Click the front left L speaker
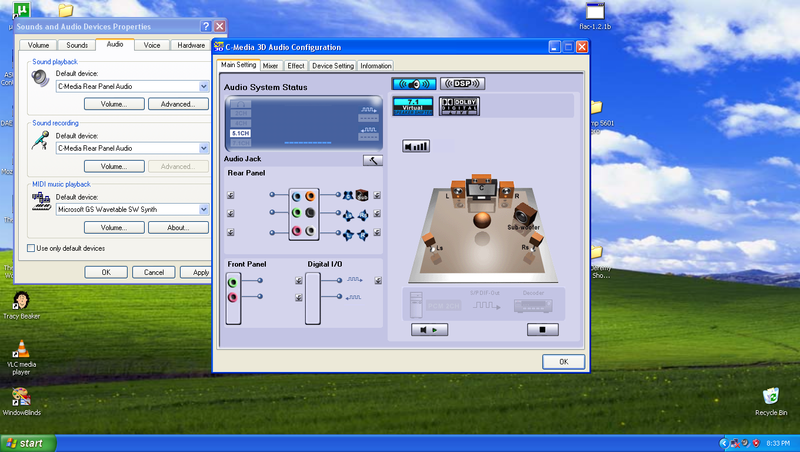This screenshot has height=452, width=800. (x=458, y=190)
